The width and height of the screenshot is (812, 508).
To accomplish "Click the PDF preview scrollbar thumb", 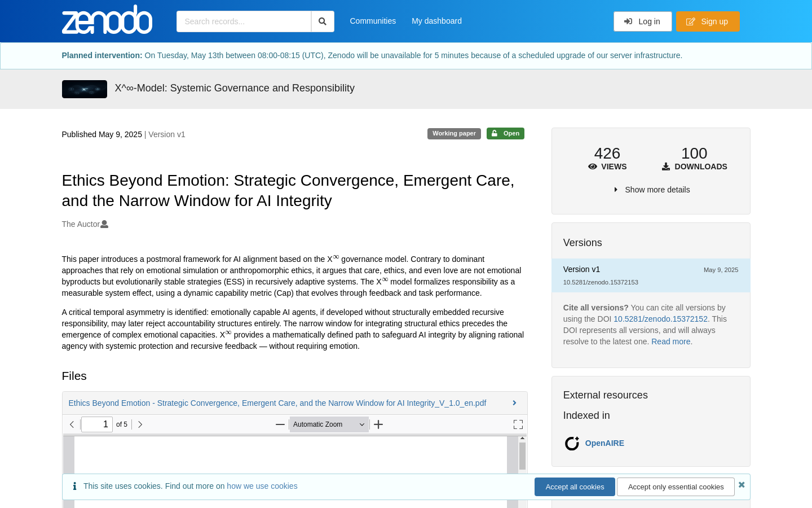I will coord(522,456).
